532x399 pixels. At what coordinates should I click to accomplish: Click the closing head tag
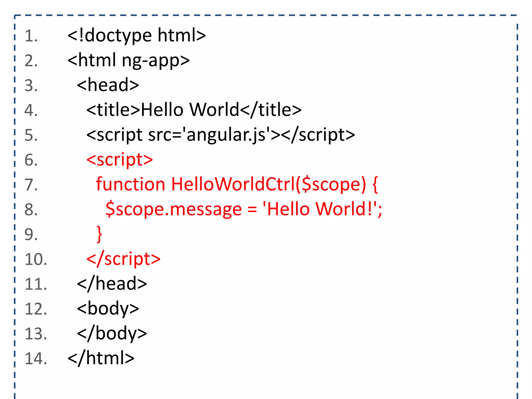pyautogui.click(x=112, y=283)
